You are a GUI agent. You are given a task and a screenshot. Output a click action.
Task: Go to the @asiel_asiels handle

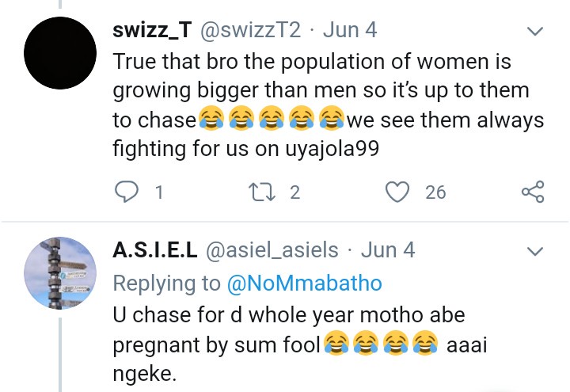pos(272,251)
